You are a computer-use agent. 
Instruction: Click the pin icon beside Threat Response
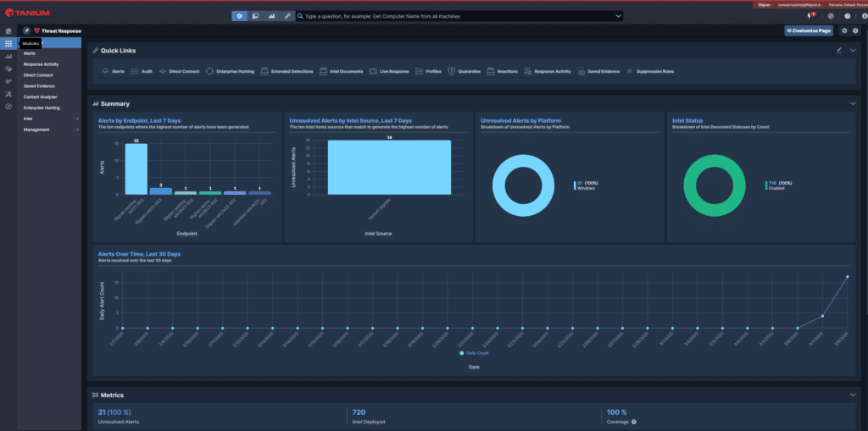26,30
